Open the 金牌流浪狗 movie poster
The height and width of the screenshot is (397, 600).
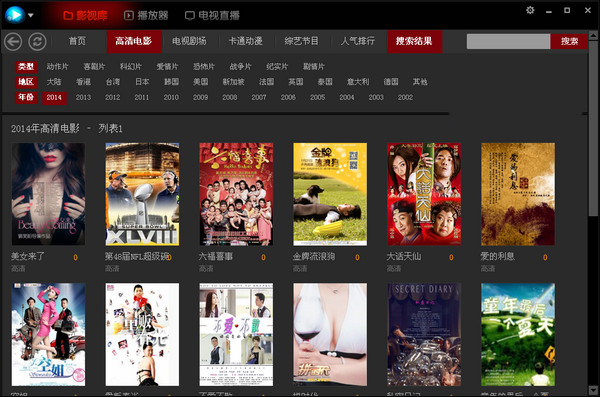[x=330, y=194]
